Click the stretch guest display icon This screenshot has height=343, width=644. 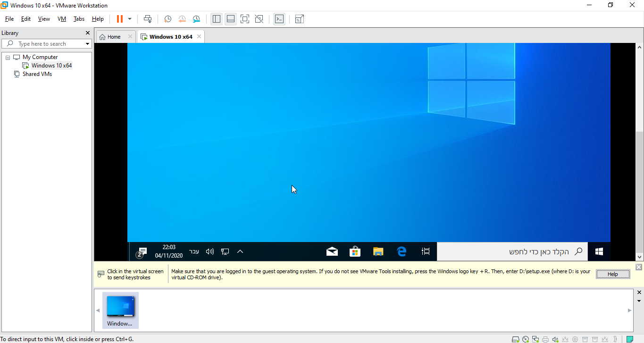(x=300, y=19)
